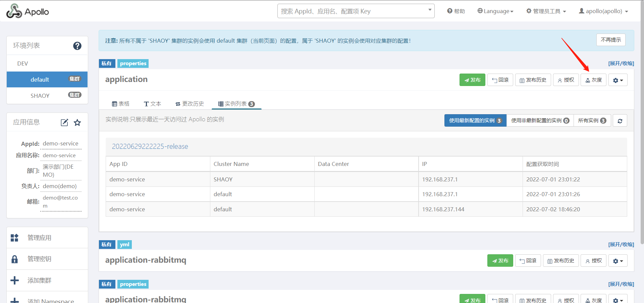
Task: Open the Language dropdown menu
Action: [495, 11]
